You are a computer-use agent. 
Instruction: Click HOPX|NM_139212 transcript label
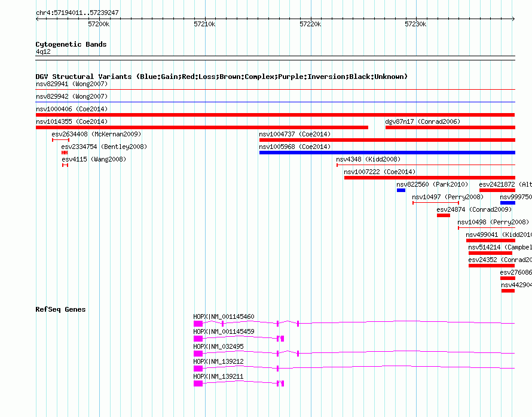coord(218,361)
